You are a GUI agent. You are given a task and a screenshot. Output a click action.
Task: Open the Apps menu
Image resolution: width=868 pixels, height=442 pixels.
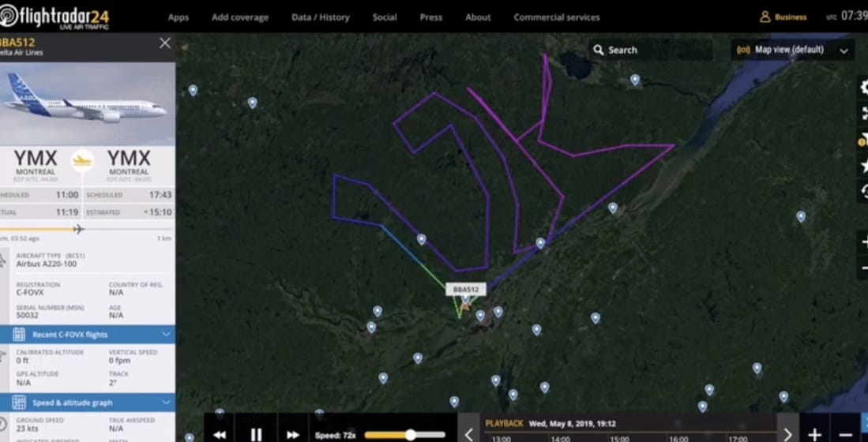[178, 17]
